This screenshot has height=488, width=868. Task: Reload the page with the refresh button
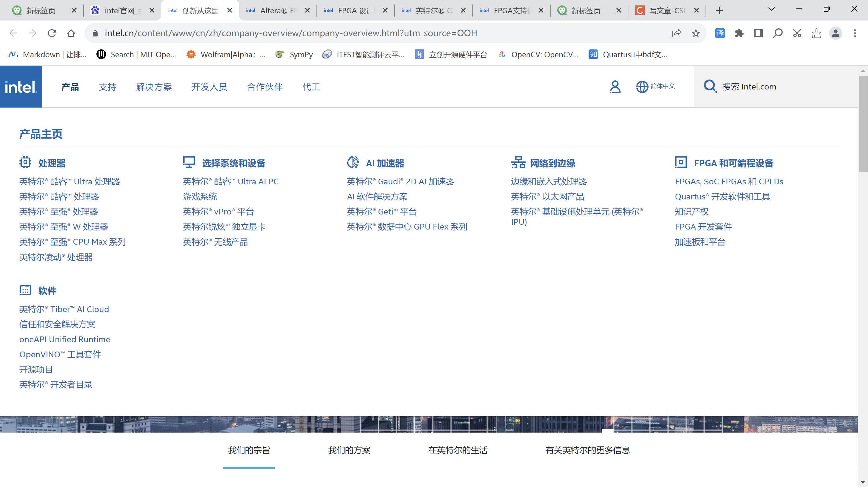pos(52,33)
